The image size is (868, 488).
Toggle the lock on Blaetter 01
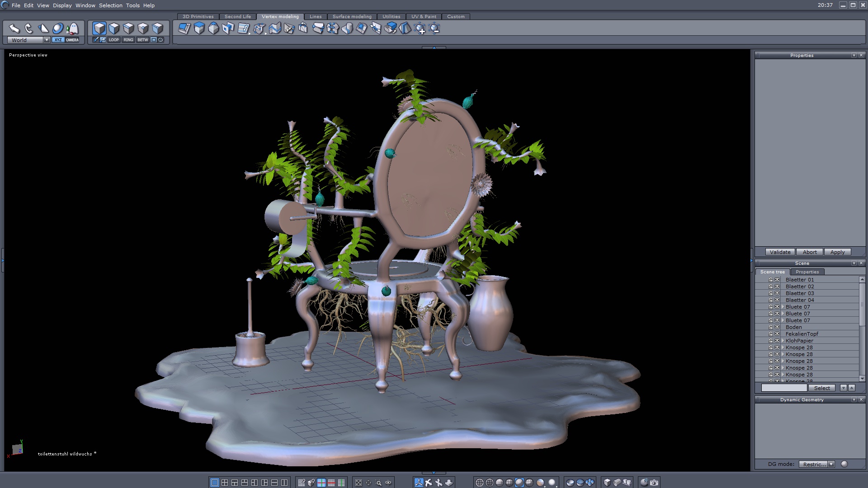[771, 280]
